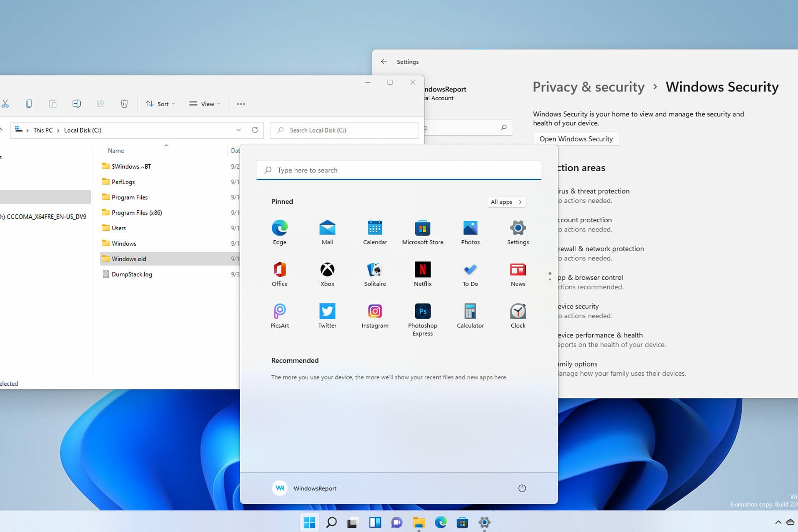Screen dimensions: 798x532
Task: Launch Photoshop Express from Start menu
Action: coord(423,319)
